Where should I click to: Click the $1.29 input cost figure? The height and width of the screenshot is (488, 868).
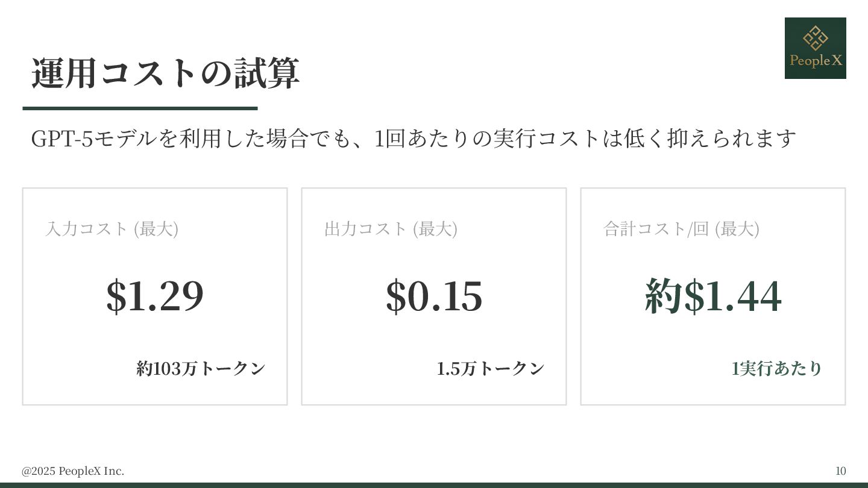(x=155, y=296)
